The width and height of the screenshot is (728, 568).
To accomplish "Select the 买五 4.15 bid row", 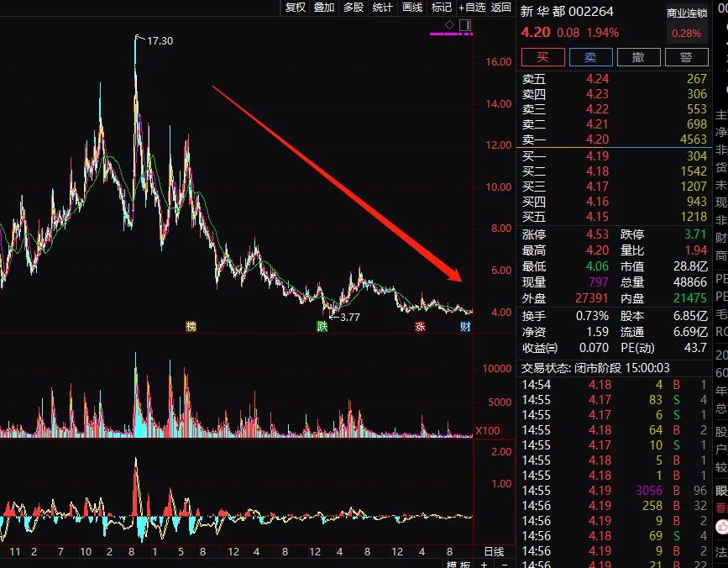I will click(614, 217).
